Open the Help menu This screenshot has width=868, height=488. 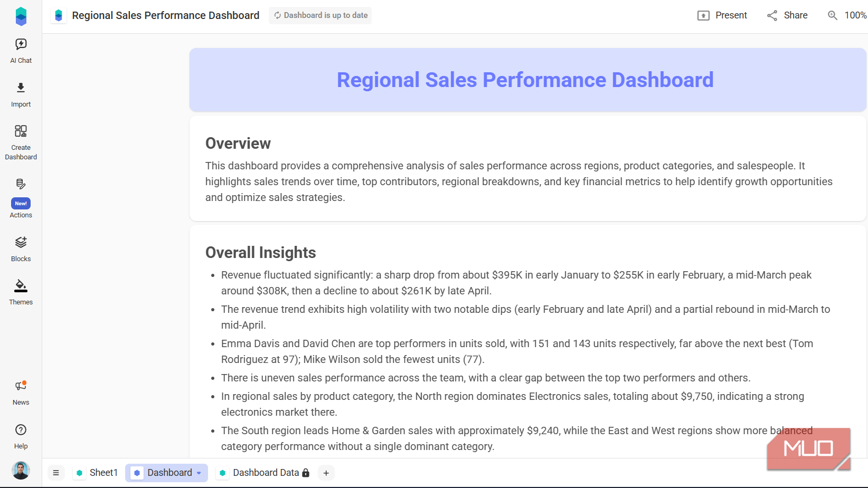coord(21,437)
